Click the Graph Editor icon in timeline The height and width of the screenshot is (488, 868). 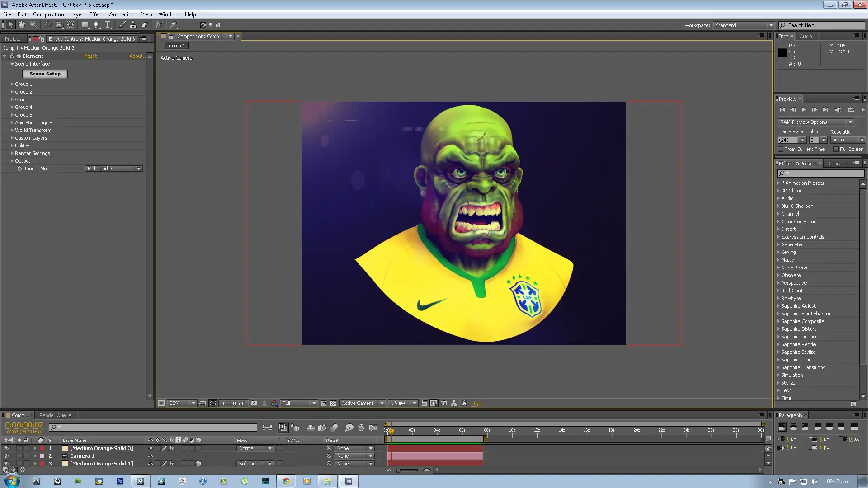point(373,427)
